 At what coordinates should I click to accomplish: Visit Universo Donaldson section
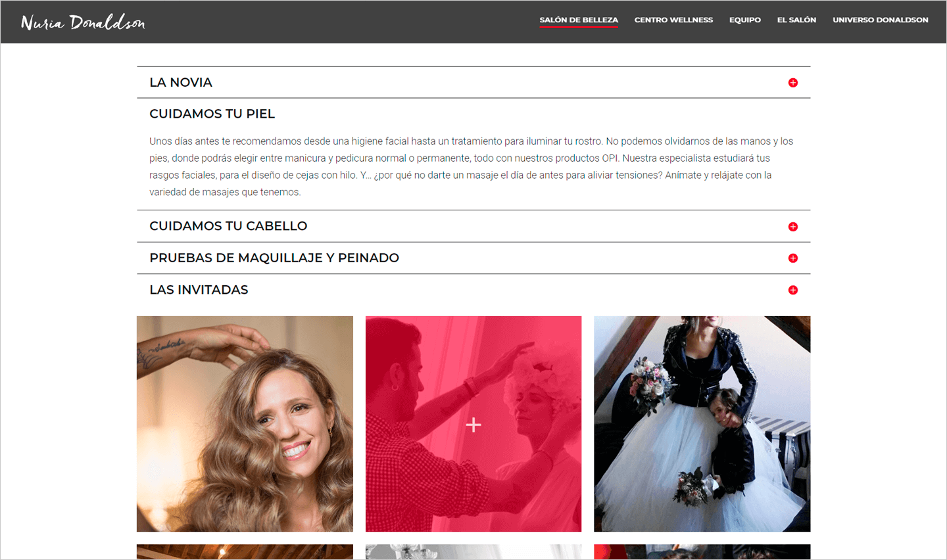[x=881, y=20]
